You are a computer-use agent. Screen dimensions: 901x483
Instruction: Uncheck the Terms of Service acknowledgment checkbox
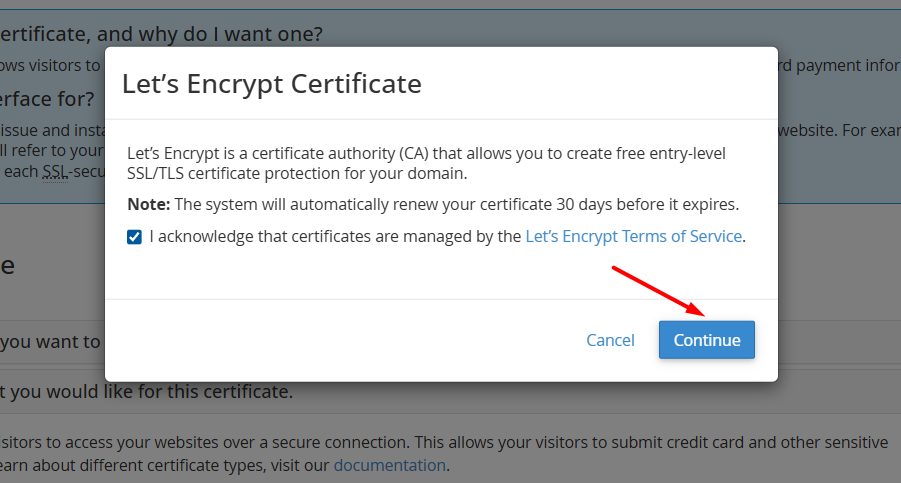(x=134, y=237)
